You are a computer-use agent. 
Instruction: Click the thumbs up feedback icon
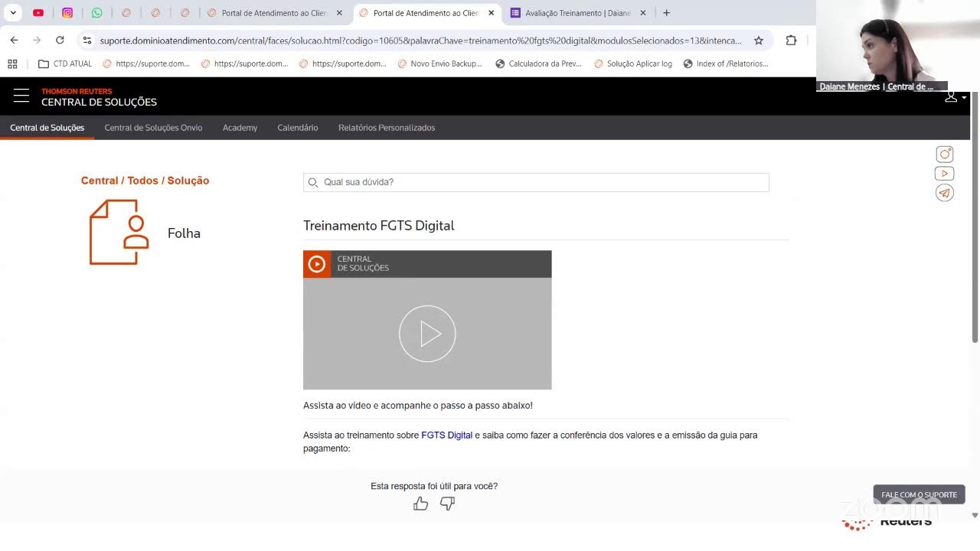tap(420, 504)
